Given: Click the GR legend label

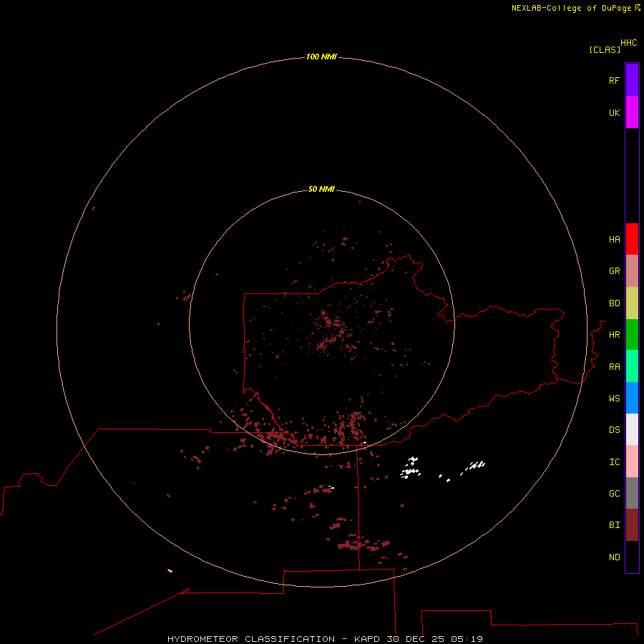Looking at the screenshot, I should point(614,271).
